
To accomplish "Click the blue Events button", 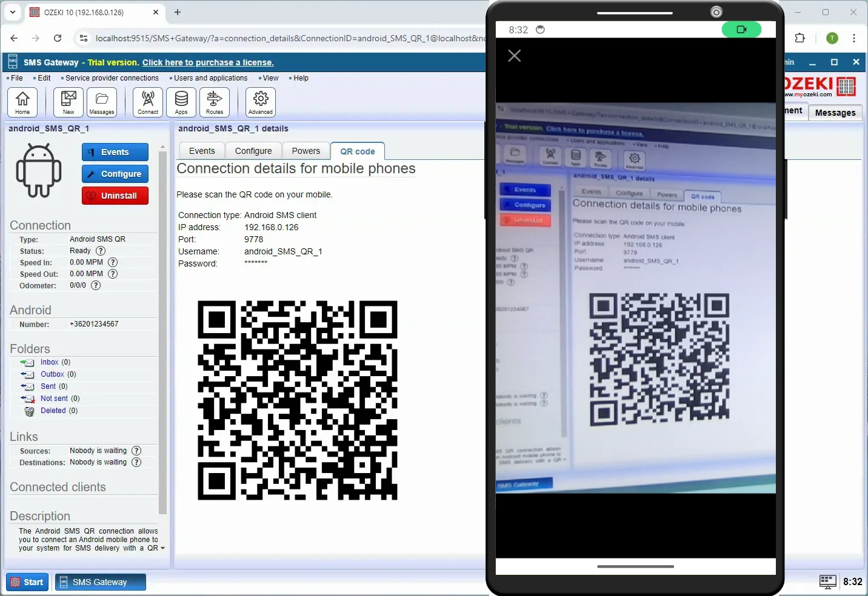I will 115,152.
